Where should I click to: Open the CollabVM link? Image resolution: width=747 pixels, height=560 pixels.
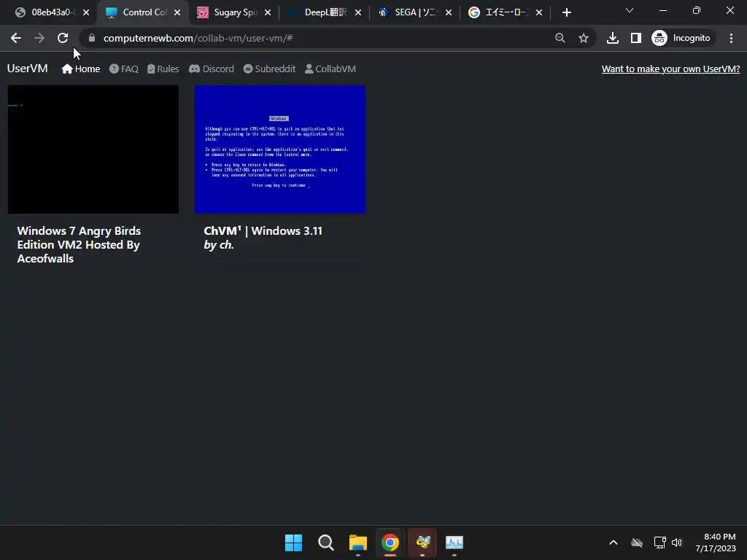[330, 69]
